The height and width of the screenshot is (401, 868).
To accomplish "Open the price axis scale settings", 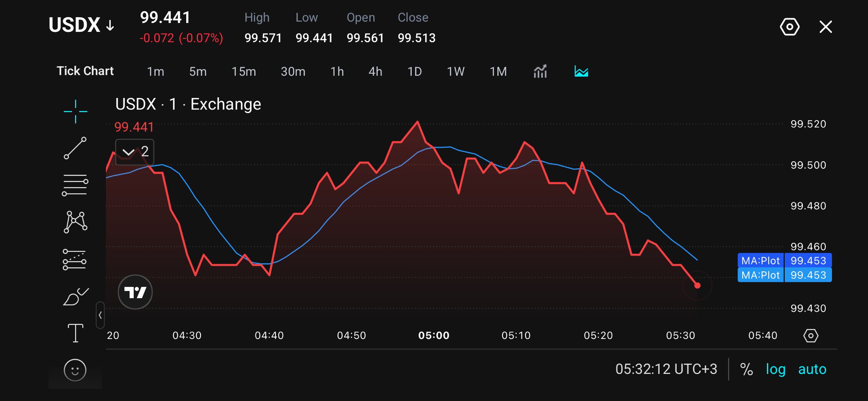I will (811, 336).
